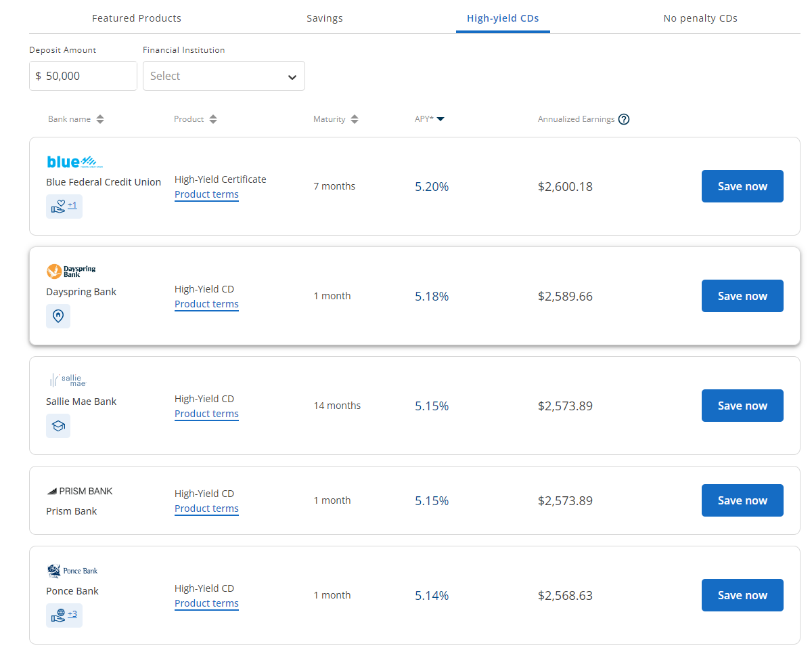Click the 5.18% APY value
The image size is (812, 650).
click(x=432, y=296)
